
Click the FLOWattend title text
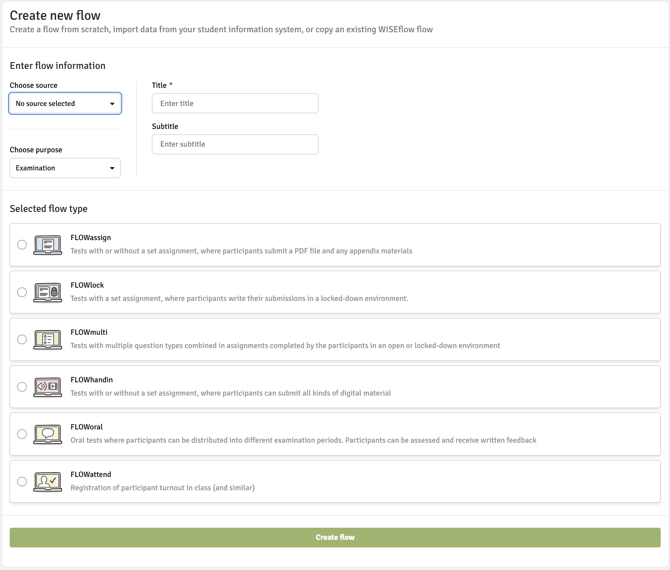[x=91, y=475]
